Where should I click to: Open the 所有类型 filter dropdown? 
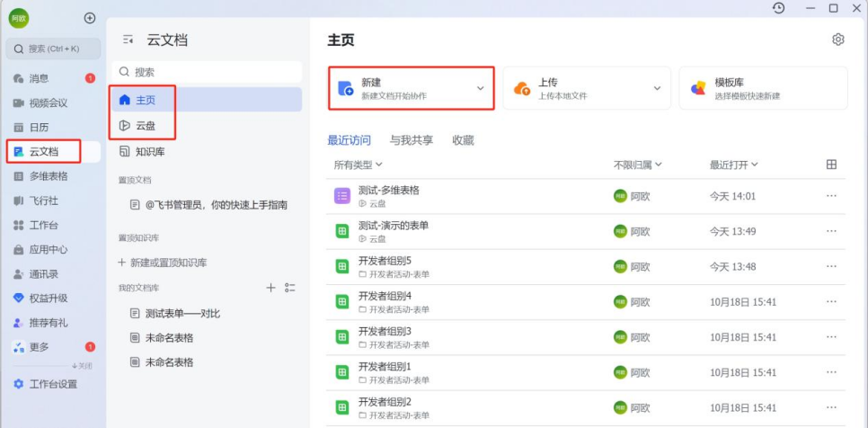click(358, 165)
